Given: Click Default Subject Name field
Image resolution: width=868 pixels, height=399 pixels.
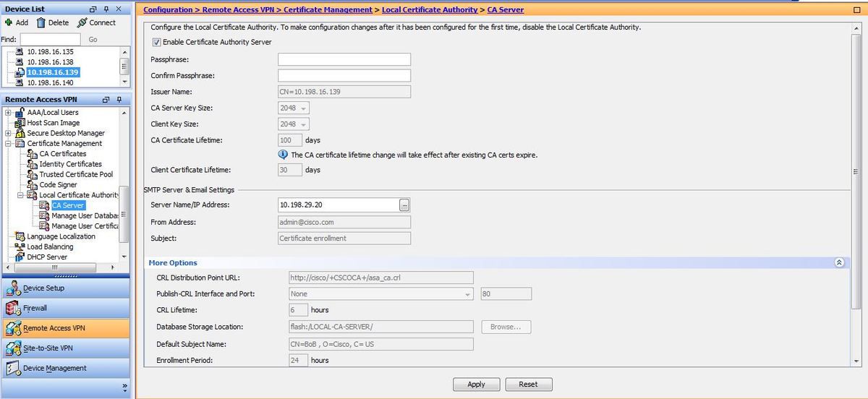Looking at the screenshot, I should click(381, 344).
